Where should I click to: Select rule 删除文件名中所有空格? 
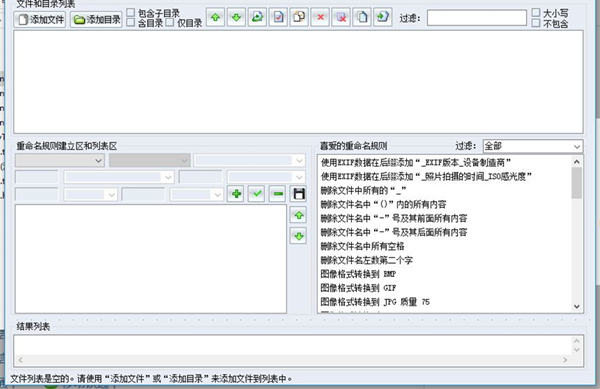pos(362,246)
